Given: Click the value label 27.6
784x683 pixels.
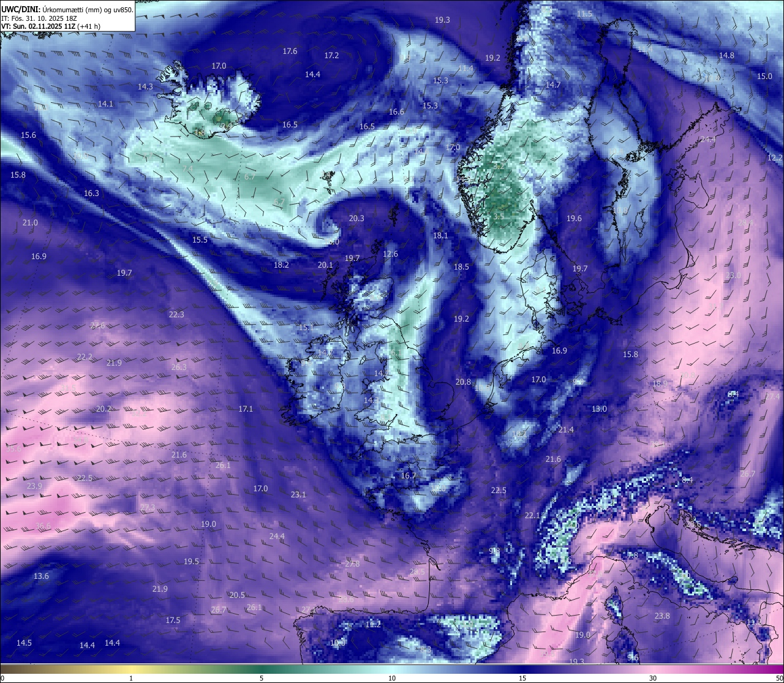Looking at the screenshot, I should 97,325.
